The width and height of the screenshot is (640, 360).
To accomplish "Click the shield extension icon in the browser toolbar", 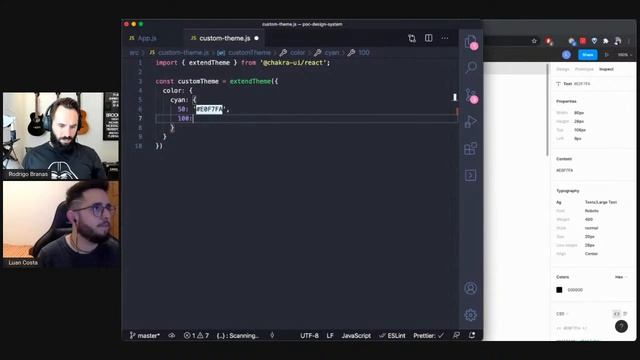I will click(x=594, y=41).
